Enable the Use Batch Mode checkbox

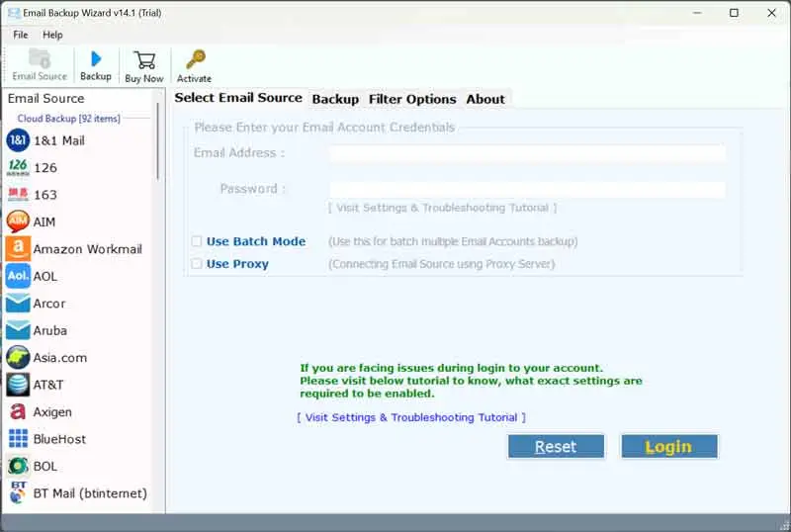coord(197,241)
